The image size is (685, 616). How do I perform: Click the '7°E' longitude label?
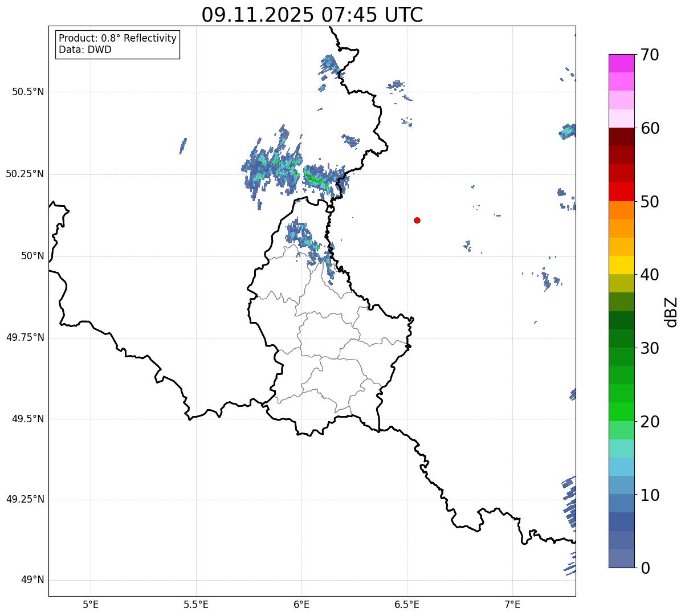tap(512, 605)
